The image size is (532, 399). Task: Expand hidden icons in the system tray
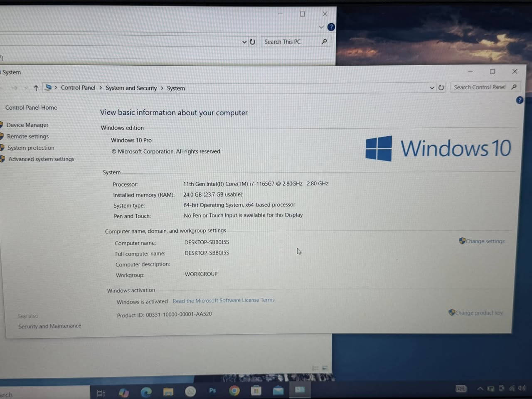(x=480, y=389)
